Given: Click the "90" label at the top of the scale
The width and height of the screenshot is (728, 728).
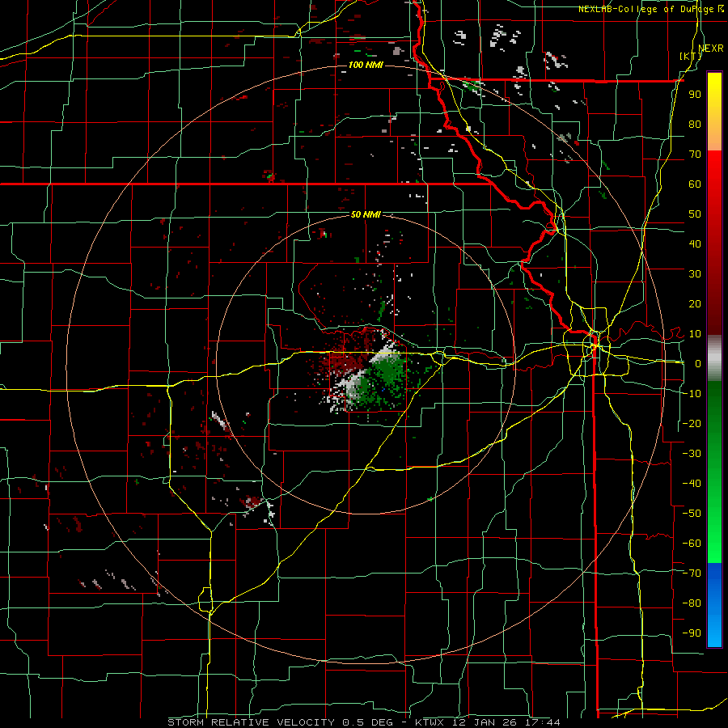Looking at the screenshot, I should pyautogui.click(x=695, y=95).
